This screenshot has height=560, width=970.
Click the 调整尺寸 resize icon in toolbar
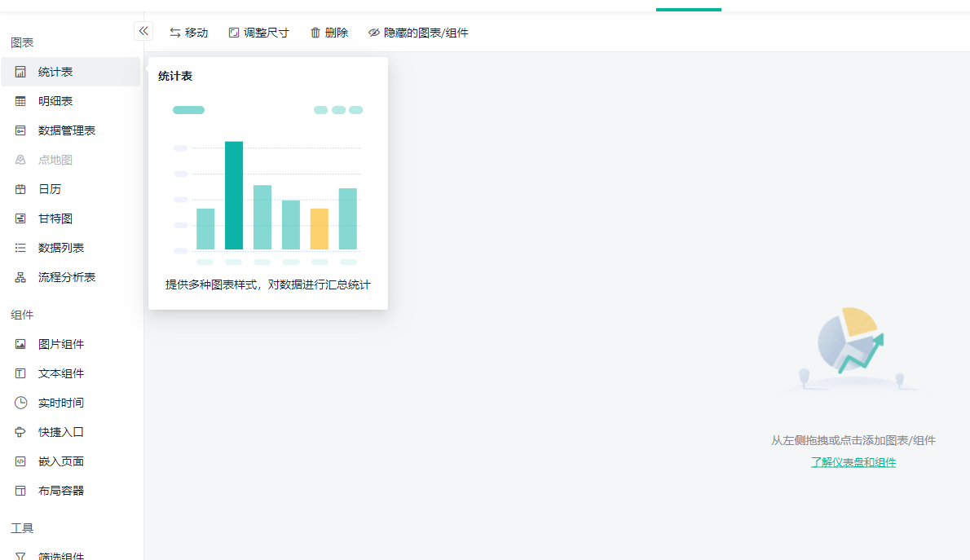(234, 33)
